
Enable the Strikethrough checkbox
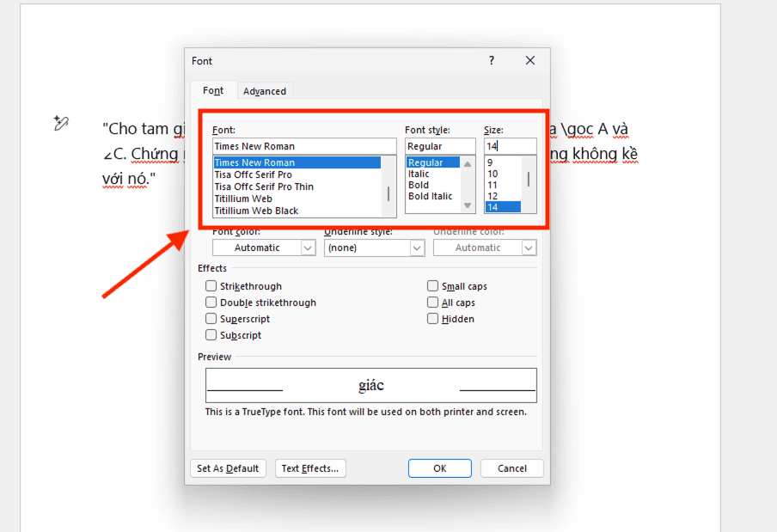coord(211,286)
